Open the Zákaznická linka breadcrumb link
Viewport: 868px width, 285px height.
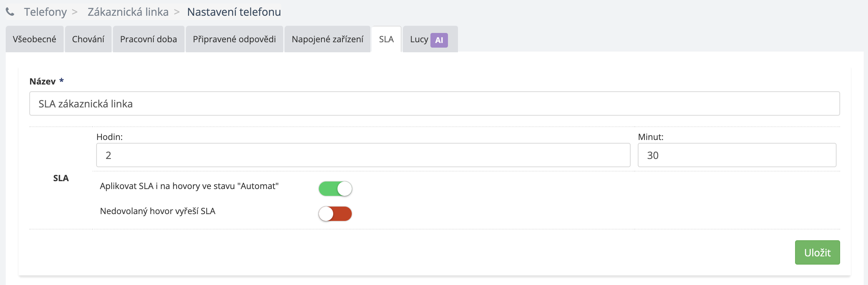128,12
